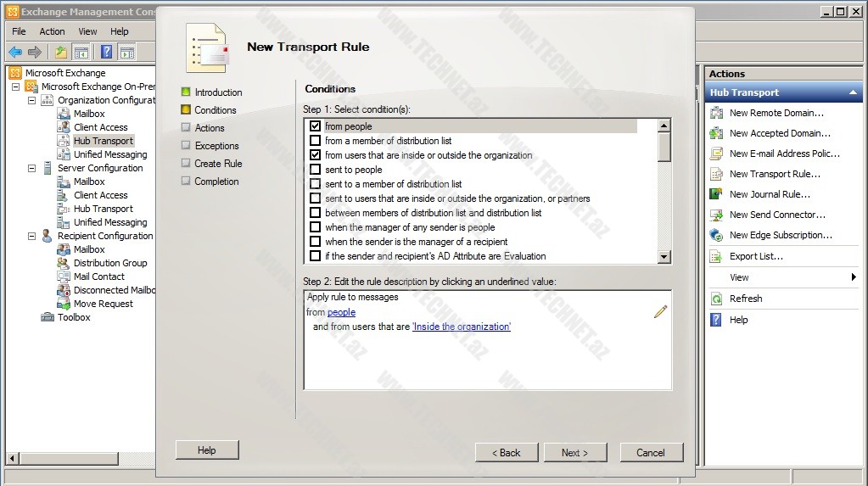The width and height of the screenshot is (868, 486).
Task: Enable 'sent to people' condition checkbox
Action: pos(316,170)
